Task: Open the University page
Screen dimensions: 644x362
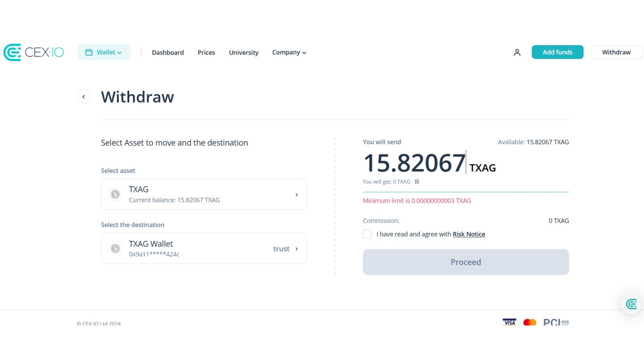Action: [244, 53]
